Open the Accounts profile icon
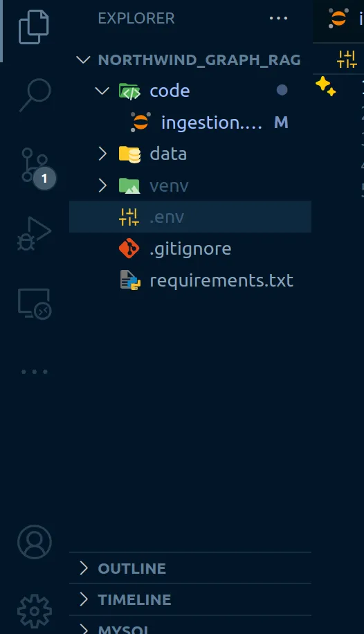The image size is (364, 634). (x=35, y=542)
